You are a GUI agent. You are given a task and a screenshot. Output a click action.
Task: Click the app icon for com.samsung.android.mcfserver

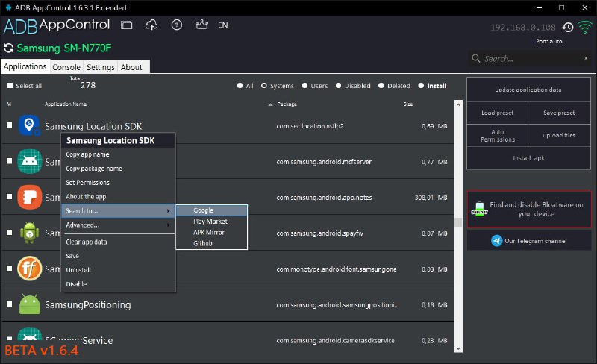coord(29,161)
